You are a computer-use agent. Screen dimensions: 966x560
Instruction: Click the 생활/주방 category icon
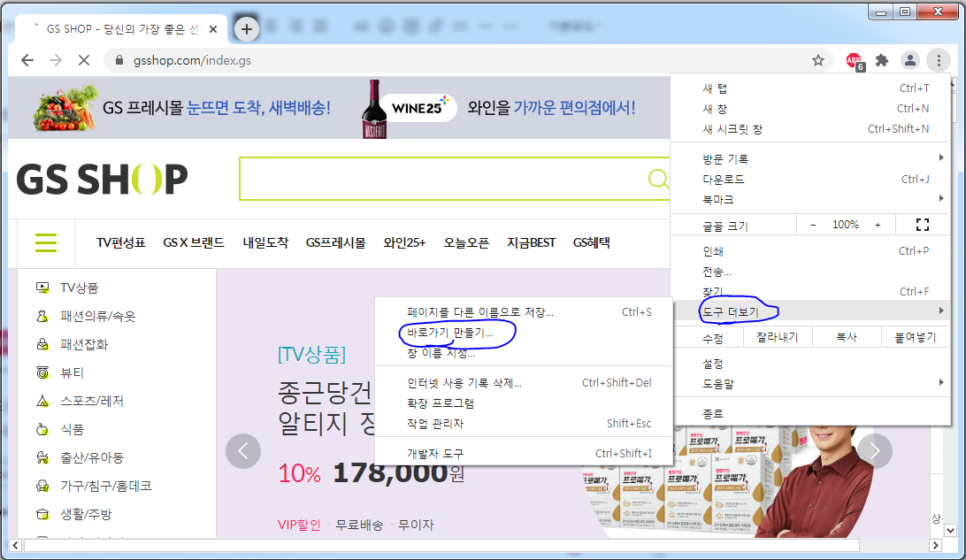coord(42,514)
